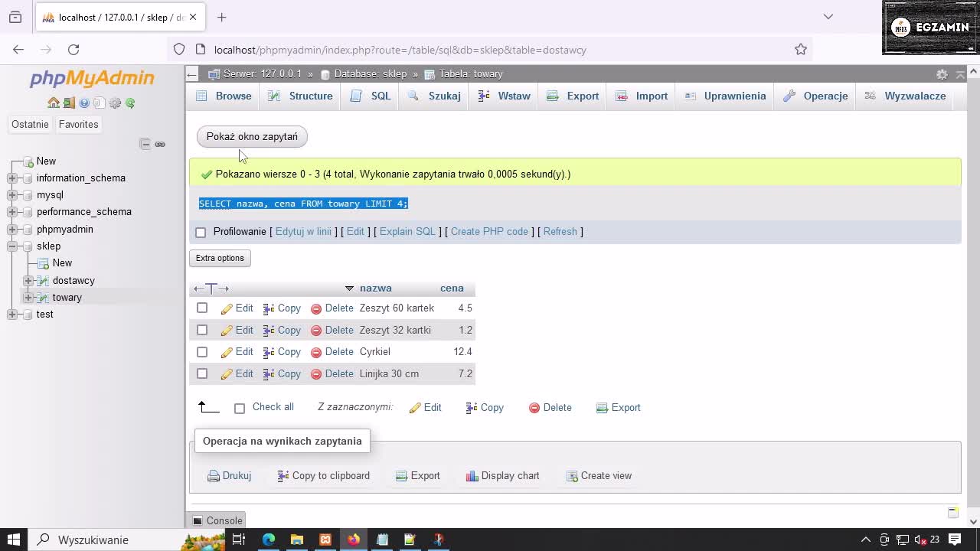Open phpMyAdmin home icon in sidebar

point(54,103)
